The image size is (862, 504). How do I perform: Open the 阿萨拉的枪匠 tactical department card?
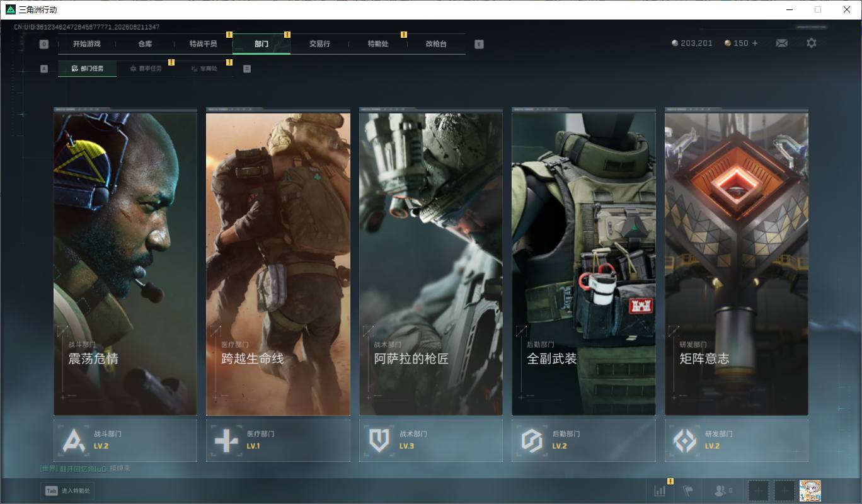[431, 261]
